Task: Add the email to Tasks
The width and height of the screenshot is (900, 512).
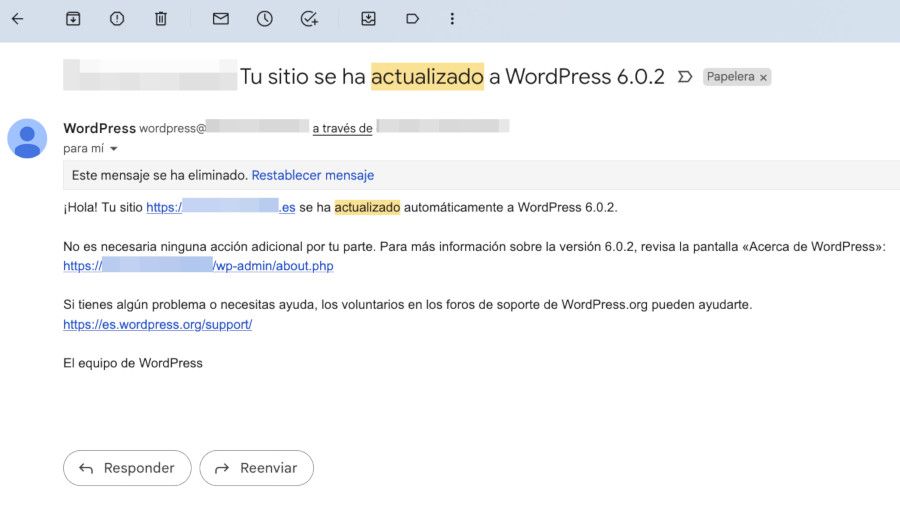Action: (309, 19)
